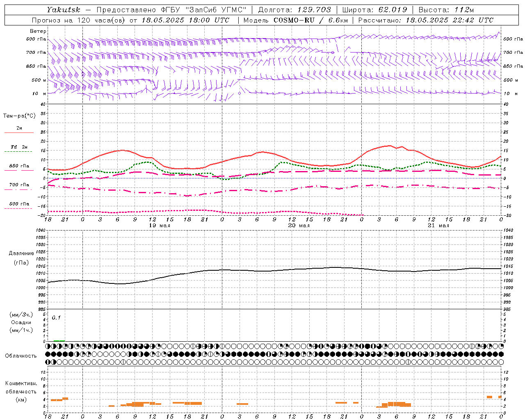Click the (мм/1ч.) precipitation unit label
Screen dimensions: 525x420
21,330
